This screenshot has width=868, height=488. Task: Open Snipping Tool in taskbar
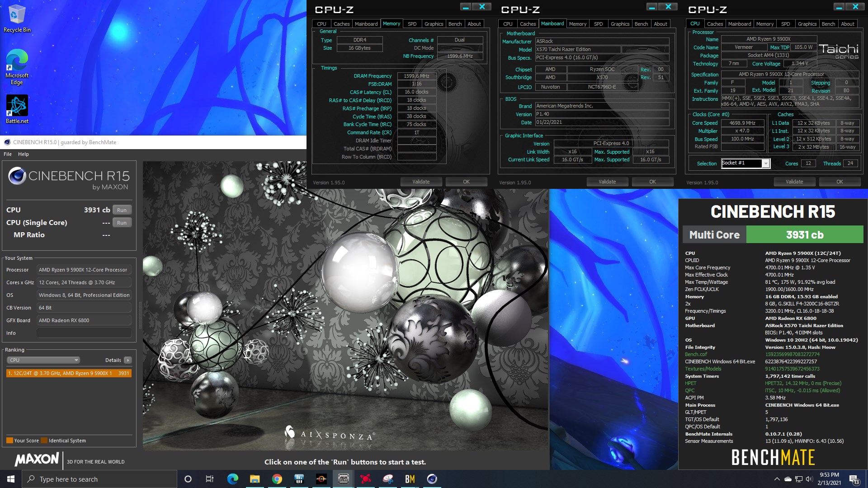[x=388, y=479]
